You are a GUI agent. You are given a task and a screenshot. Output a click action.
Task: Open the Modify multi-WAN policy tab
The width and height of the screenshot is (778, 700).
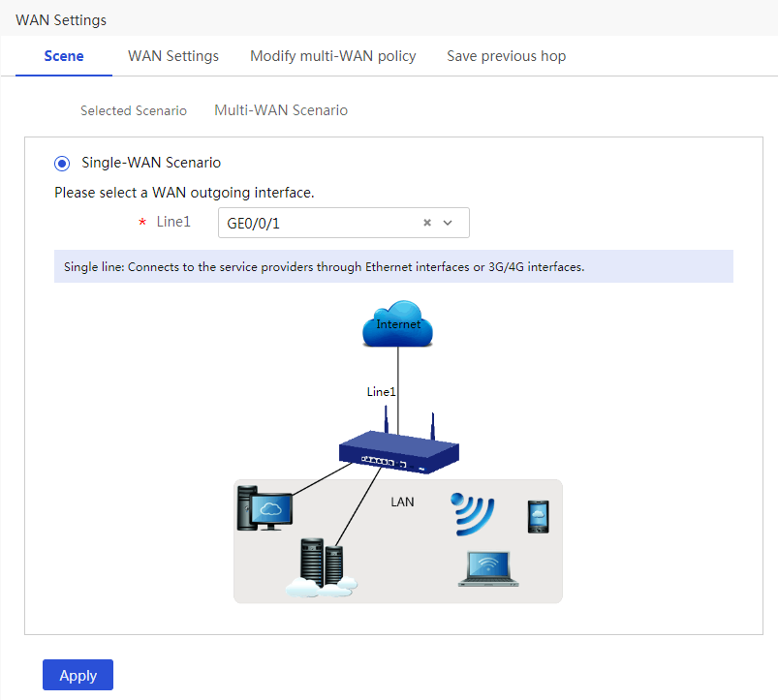tap(333, 56)
